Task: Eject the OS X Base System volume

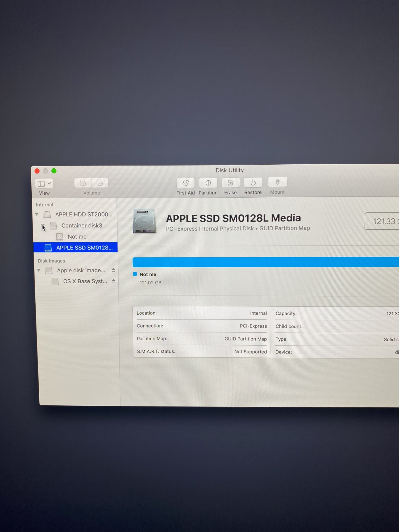Action: click(114, 281)
